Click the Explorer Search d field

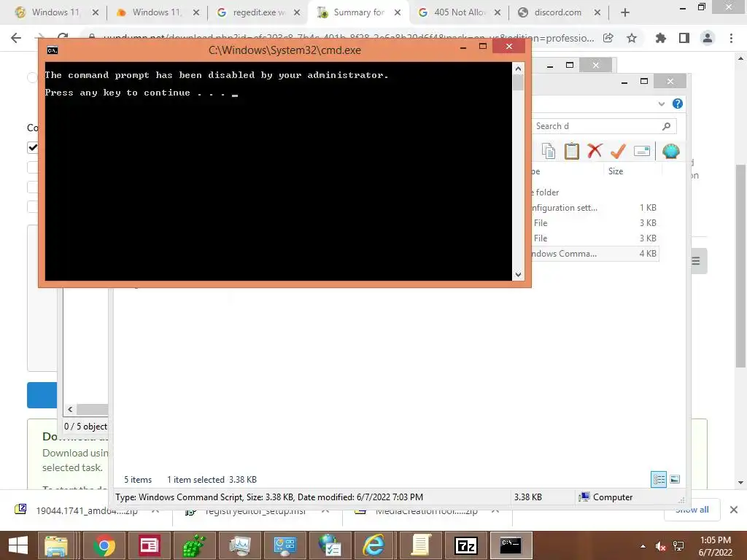[597, 126]
